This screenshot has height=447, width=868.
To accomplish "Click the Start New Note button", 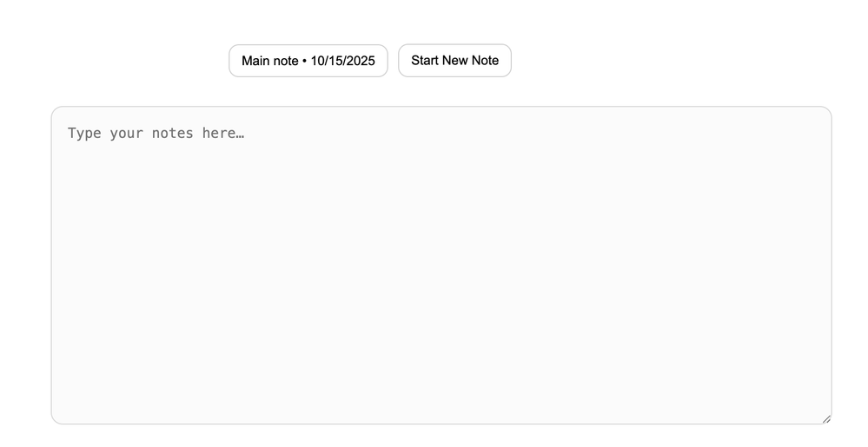I will pyautogui.click(x=454, y=61).
